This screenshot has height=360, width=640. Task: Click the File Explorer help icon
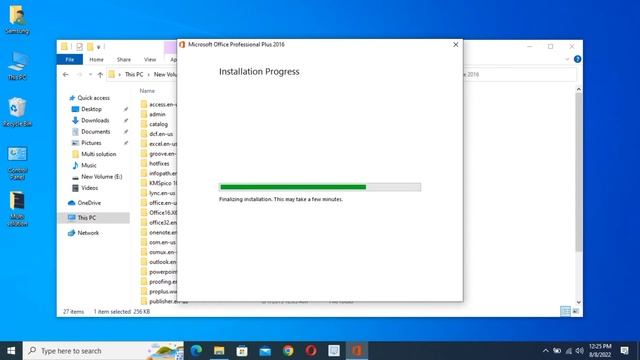pyautogui.click(x=577, y=59)
